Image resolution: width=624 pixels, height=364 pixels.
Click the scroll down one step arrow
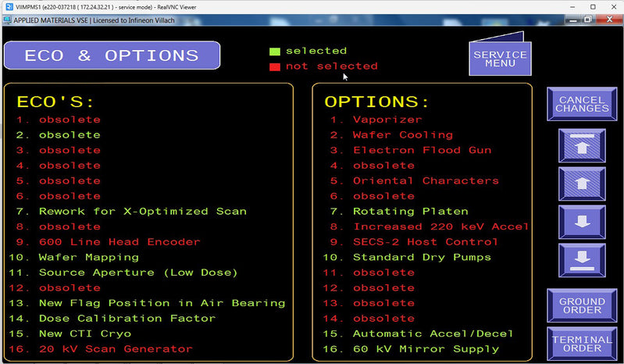pyautogui.click(x=582, y=222)
